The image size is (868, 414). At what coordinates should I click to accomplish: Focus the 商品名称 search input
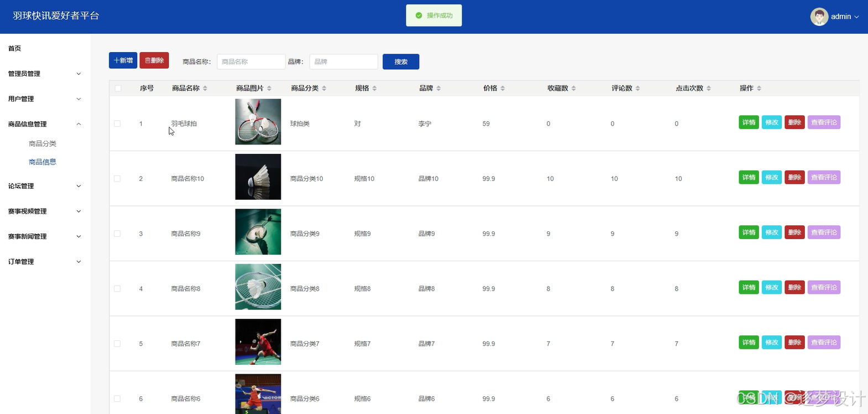pos(251,61)
